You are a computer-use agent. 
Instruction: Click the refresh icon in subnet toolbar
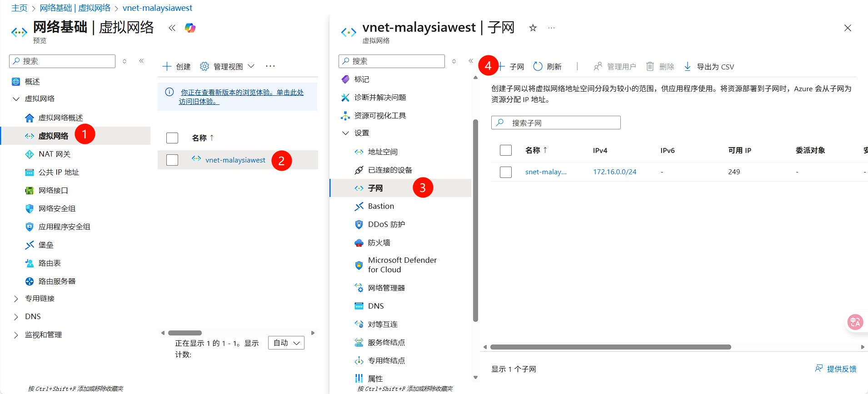[538, 66]
